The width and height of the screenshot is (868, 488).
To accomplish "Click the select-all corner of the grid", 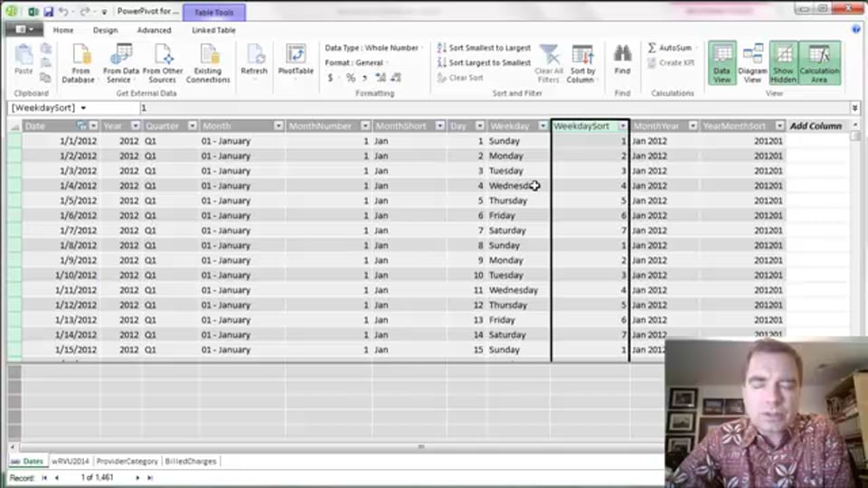I will point(15,127).
